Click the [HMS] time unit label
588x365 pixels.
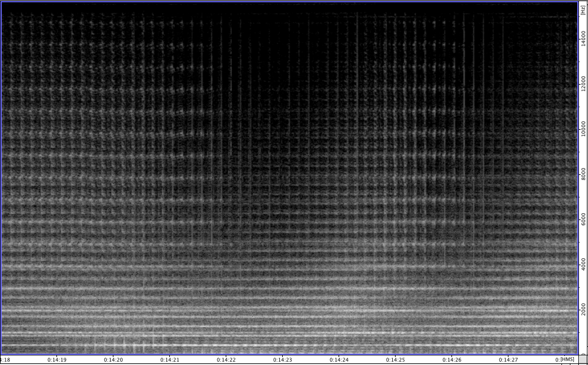click(x=568, y=360)
